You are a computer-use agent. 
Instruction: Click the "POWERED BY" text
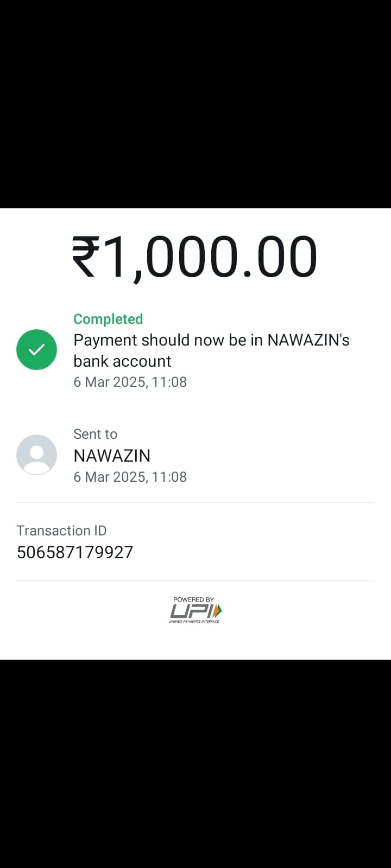(x=193, y=599)
